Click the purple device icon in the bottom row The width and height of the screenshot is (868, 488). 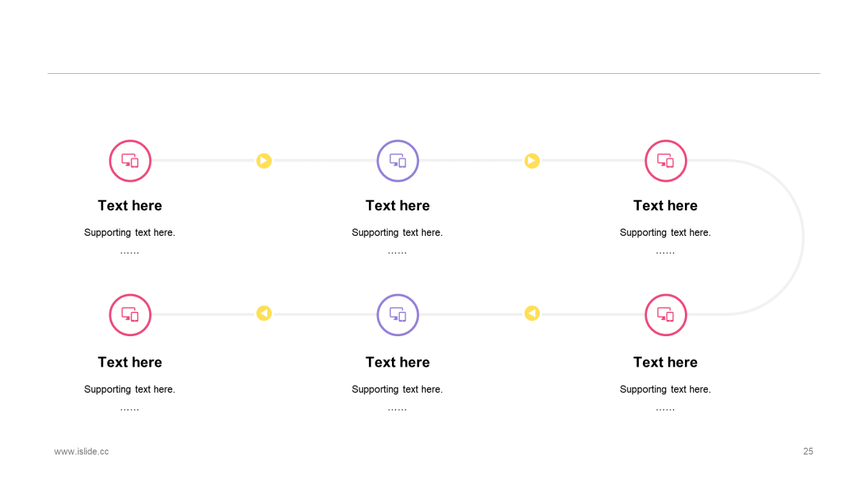(x=398, y=314)
